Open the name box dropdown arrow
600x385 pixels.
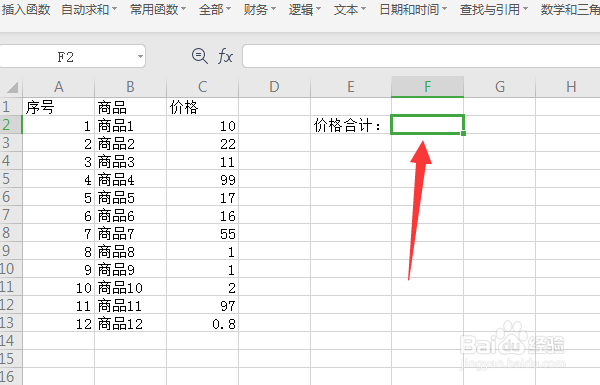[140, 57]
